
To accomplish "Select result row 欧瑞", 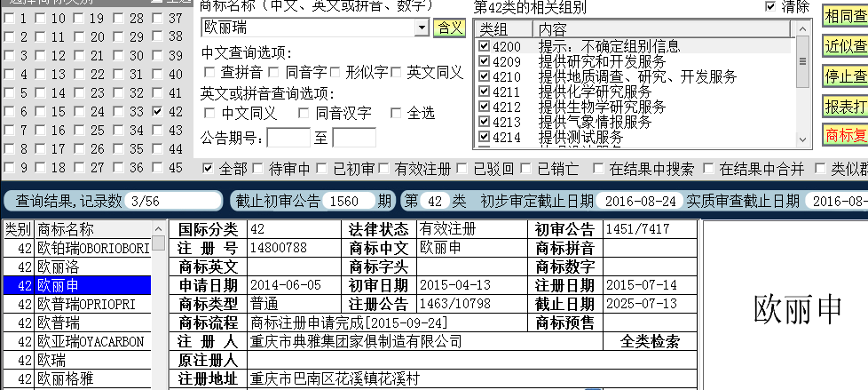I will point(77,360).
